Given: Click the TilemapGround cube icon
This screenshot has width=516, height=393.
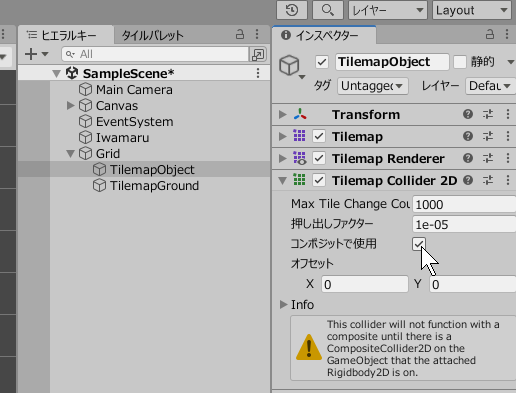Looking at the screenshot, I should [x=99, y=186].
